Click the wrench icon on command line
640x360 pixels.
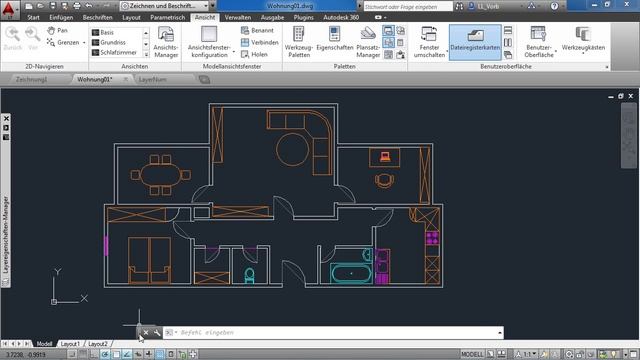click(x=157, y=333)
